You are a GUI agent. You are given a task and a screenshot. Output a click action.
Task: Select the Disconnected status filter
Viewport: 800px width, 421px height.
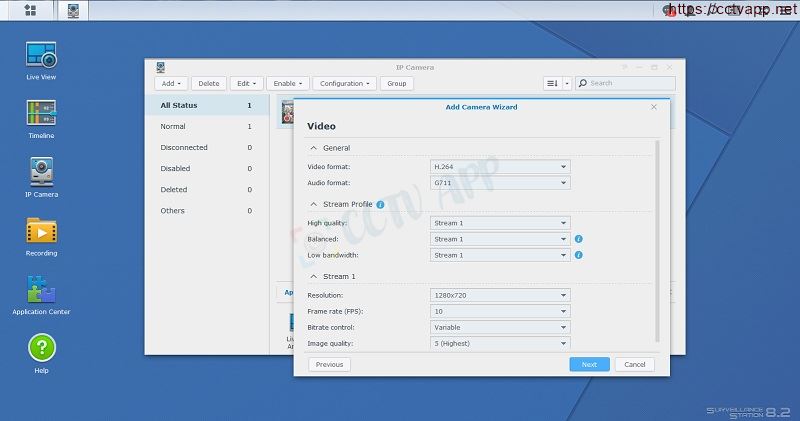click(x=184, y=148)
